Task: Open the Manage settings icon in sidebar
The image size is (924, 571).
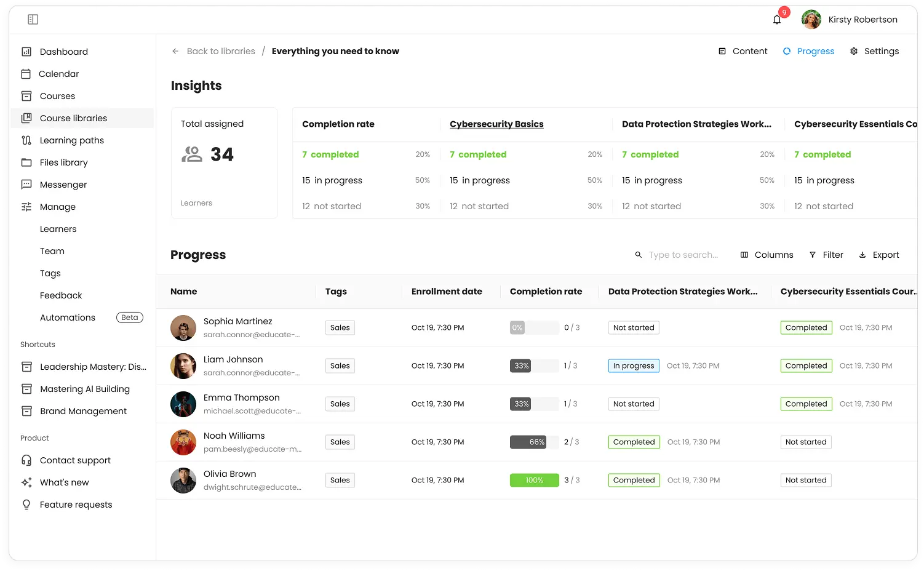Action: (26, 207)
